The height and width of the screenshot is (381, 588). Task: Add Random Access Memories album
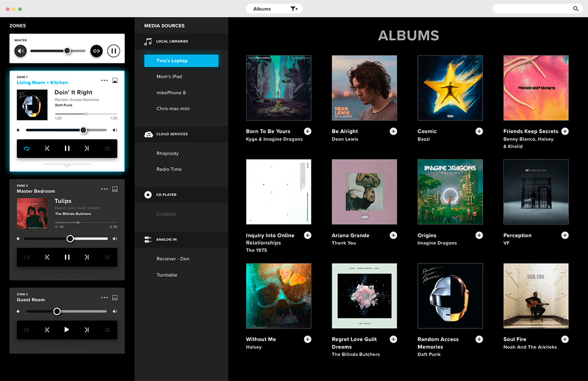pos(479,339)
